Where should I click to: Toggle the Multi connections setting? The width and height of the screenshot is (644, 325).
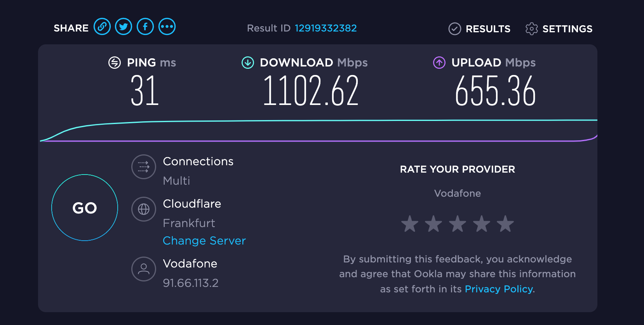click(177, 181)
